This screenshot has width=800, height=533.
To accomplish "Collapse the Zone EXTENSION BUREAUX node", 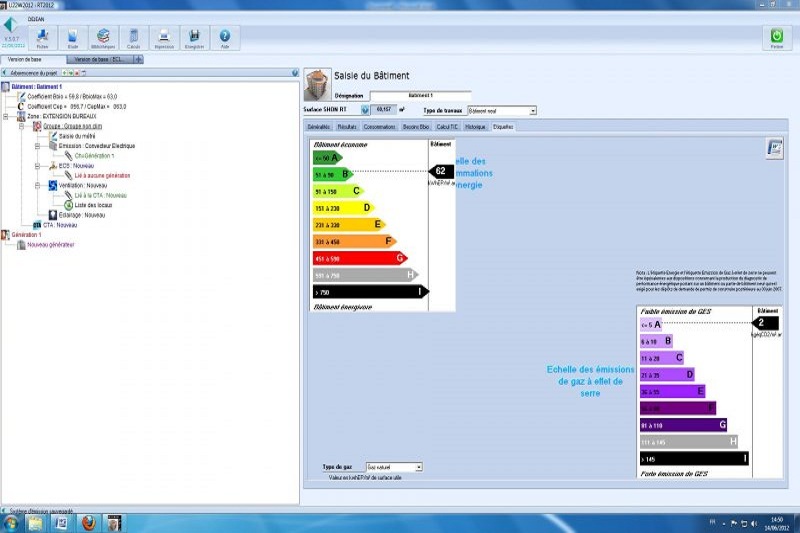I will (6, 116).
